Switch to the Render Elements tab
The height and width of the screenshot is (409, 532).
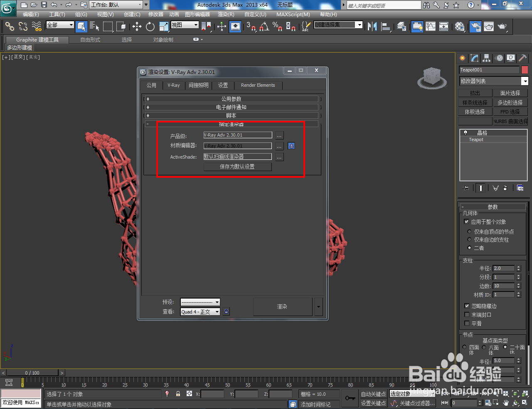(258, 85)
